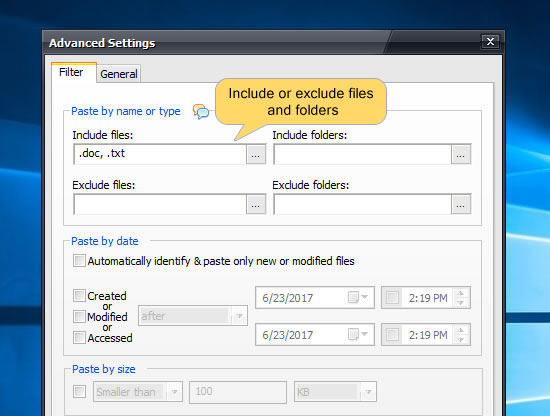Open calendar dropdown of second date picker
The width and height of the screenshot is (550, 416).
point(358,334)
